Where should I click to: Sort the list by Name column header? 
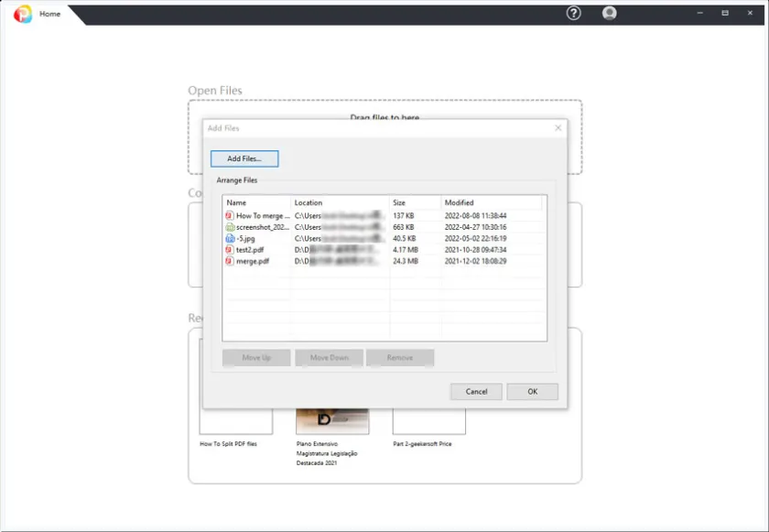tap(256, 202)
